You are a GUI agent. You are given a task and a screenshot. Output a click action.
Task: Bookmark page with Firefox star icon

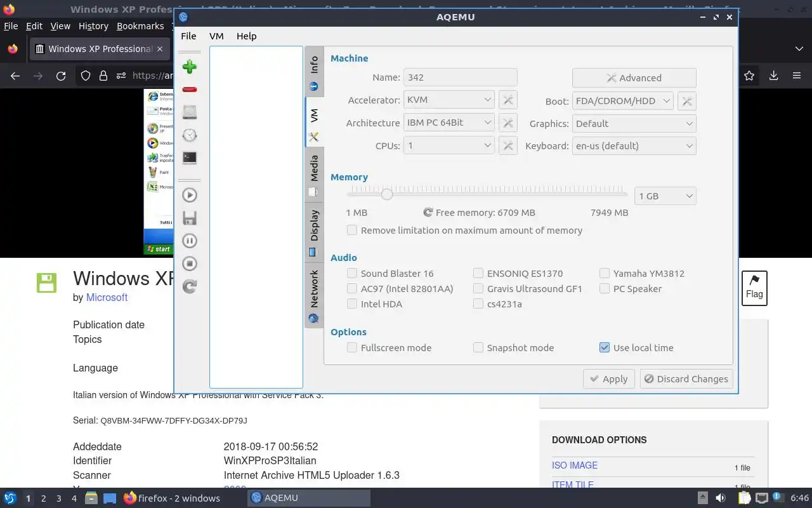[749, 76]
